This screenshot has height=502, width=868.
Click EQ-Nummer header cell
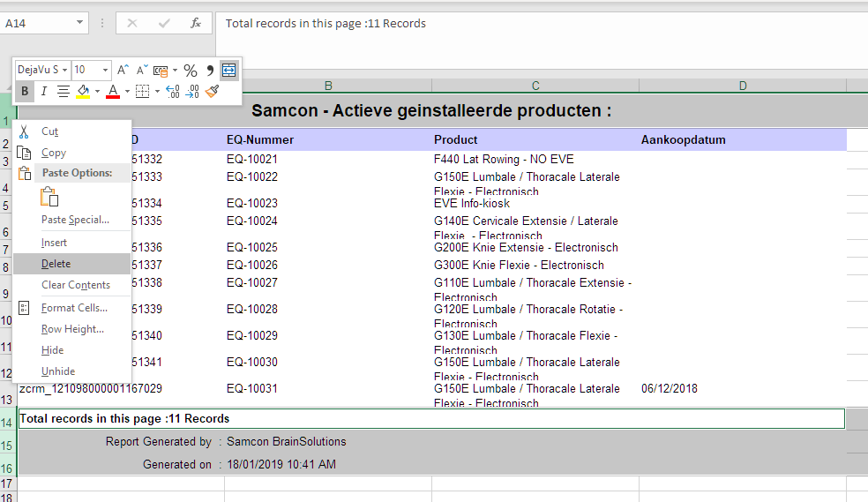328,139
